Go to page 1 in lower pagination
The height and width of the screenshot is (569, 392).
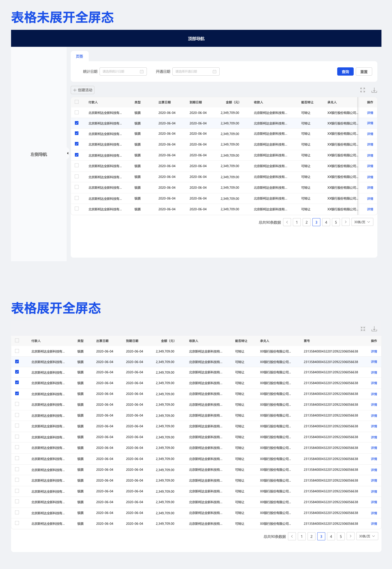click(302, 536)
